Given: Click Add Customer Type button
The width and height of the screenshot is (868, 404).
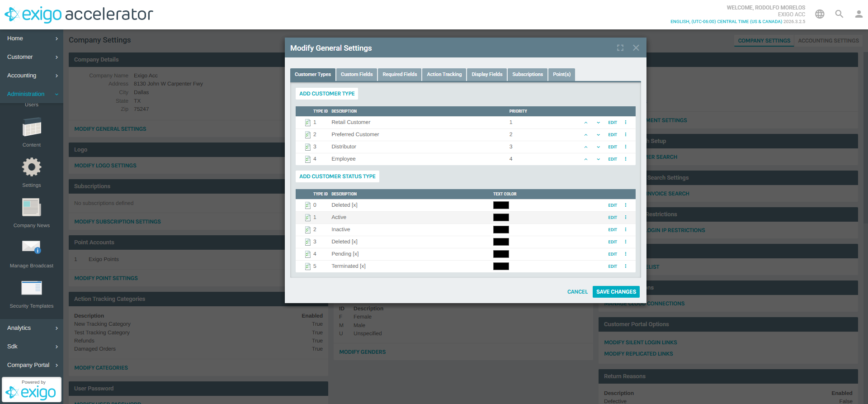Looking at the screenshot, I should [327, 94].
